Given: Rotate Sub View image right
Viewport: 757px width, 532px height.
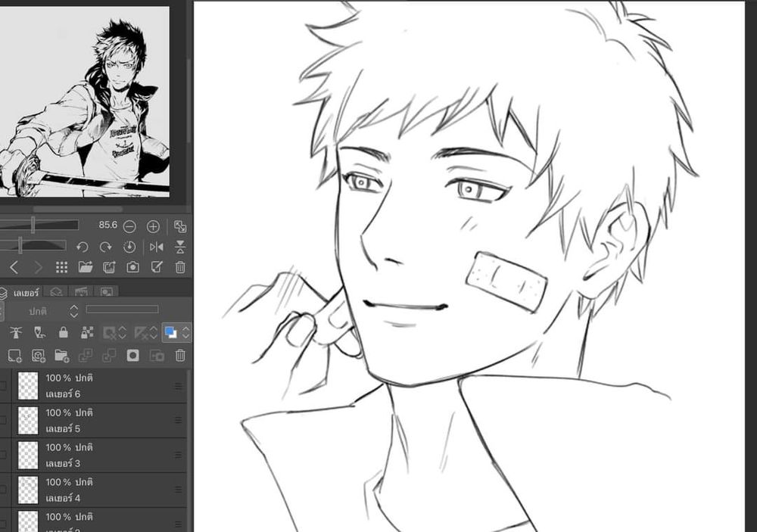Looking at the screenshot, I should point(106,247).
